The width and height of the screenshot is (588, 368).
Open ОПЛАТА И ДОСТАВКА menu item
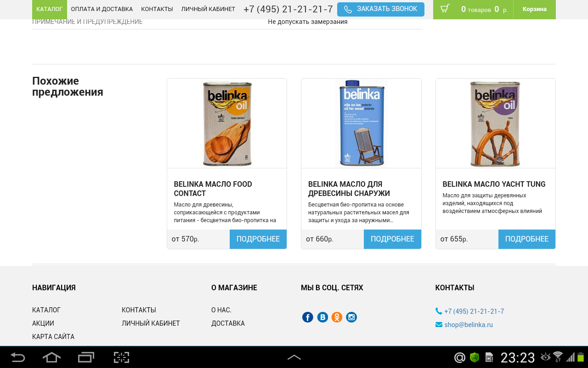coord(102,9)
